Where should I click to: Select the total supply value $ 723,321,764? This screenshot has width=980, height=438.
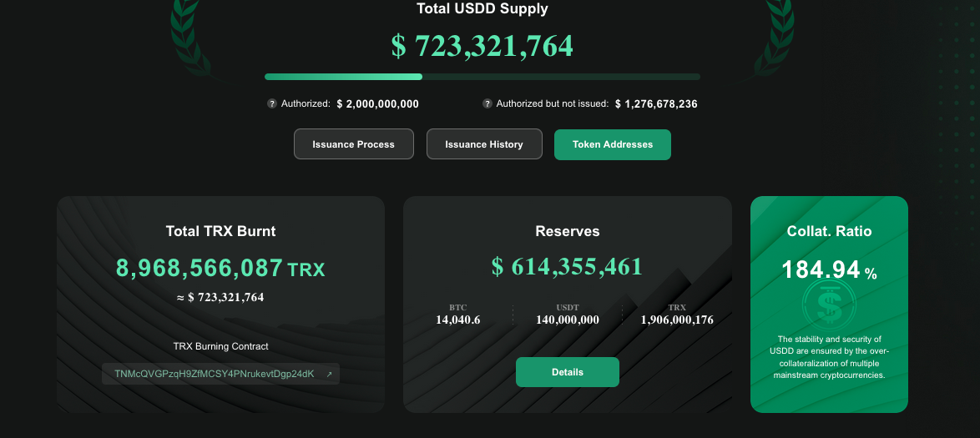[482, 46]
